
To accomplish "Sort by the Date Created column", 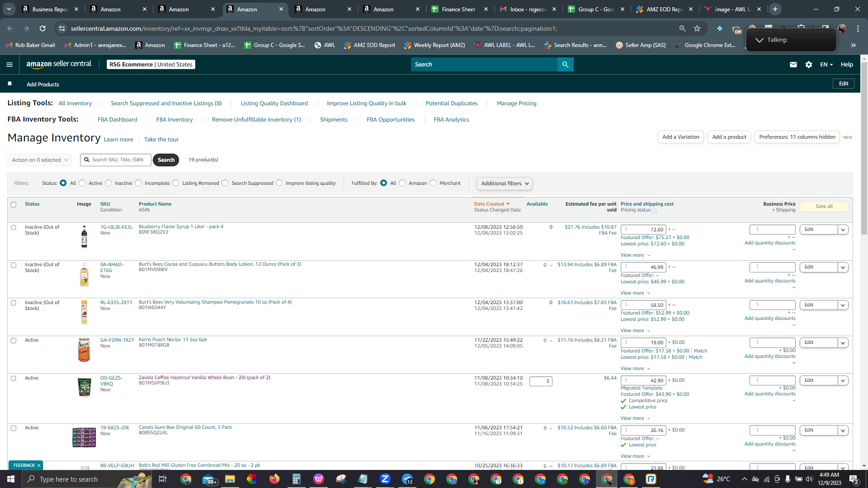I will pos(492,204).
